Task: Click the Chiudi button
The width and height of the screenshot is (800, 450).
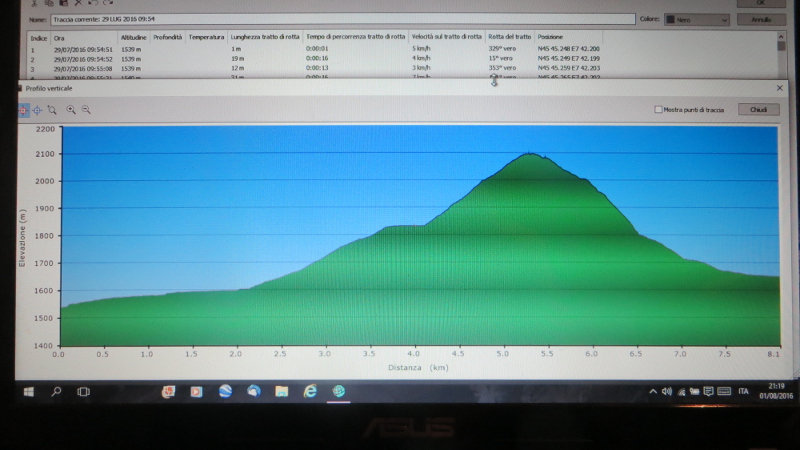Action: pos(758,109)
